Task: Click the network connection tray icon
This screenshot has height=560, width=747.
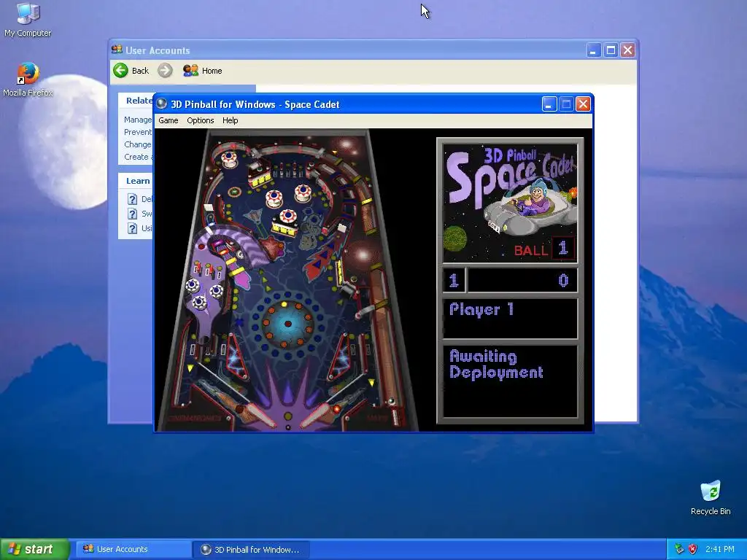Action: pos(679,549)
